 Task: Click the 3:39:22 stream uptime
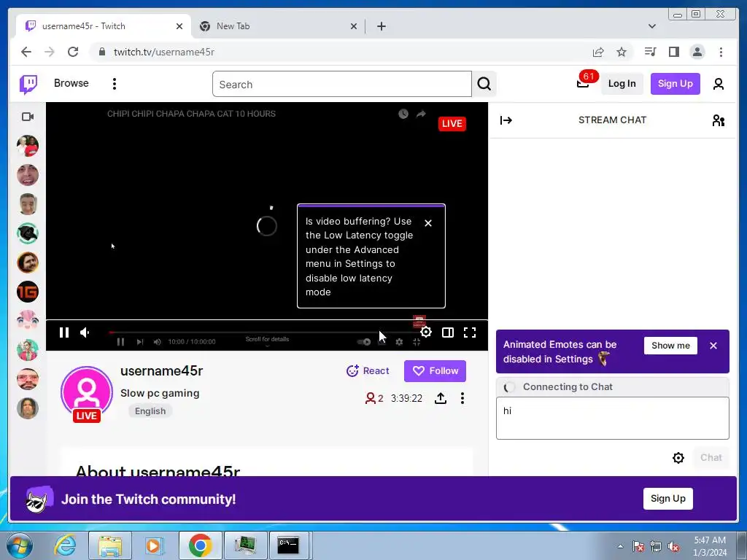406,399
